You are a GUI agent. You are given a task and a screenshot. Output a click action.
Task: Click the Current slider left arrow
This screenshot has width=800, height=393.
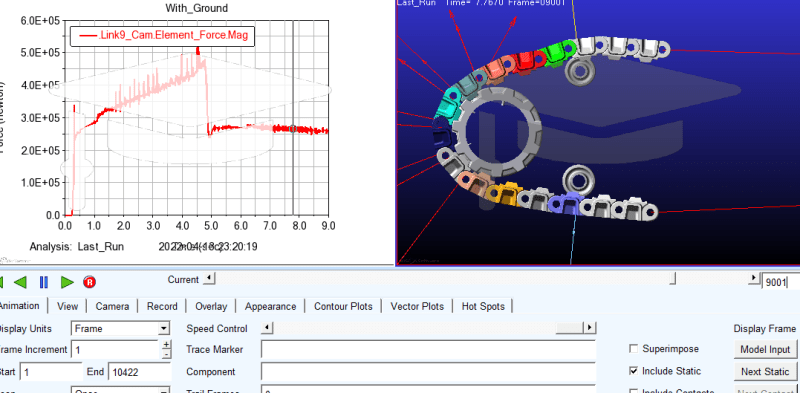point(209,279)
